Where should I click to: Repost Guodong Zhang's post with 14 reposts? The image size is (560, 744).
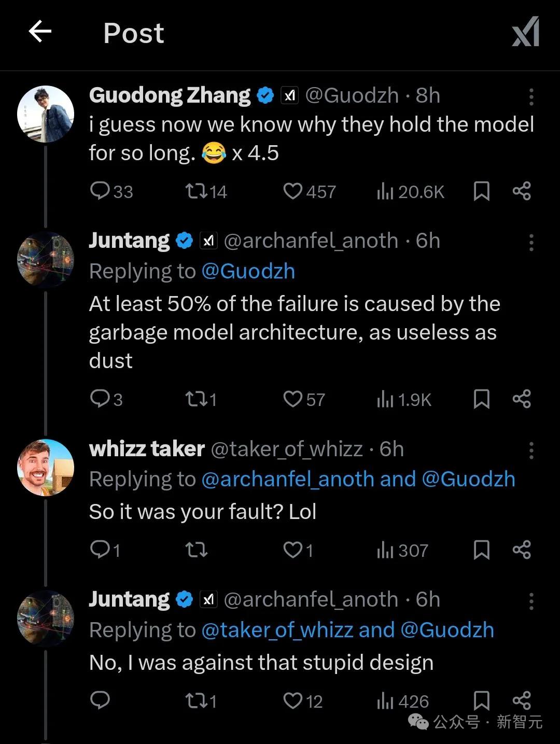[x=197, y=191]
